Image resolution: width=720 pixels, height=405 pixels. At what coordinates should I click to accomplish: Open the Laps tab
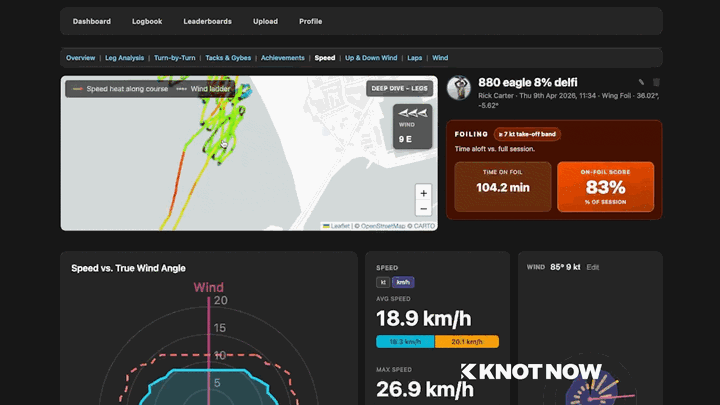(x=415, y=58)
